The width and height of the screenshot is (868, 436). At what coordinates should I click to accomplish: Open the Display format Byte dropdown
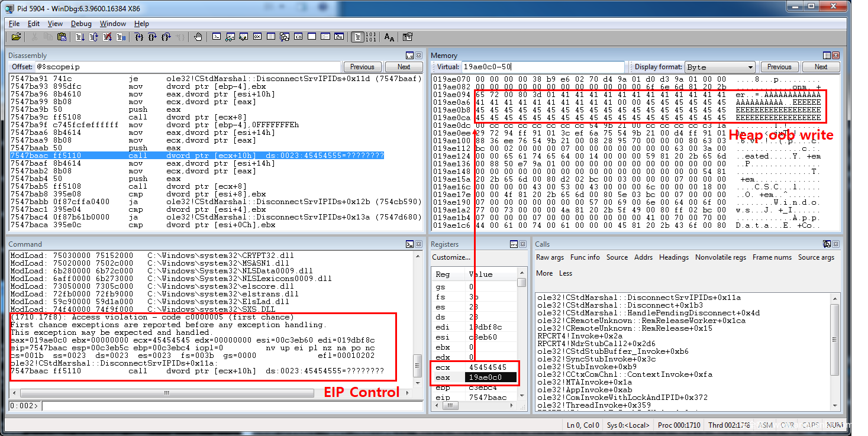[x=719, y=67]
